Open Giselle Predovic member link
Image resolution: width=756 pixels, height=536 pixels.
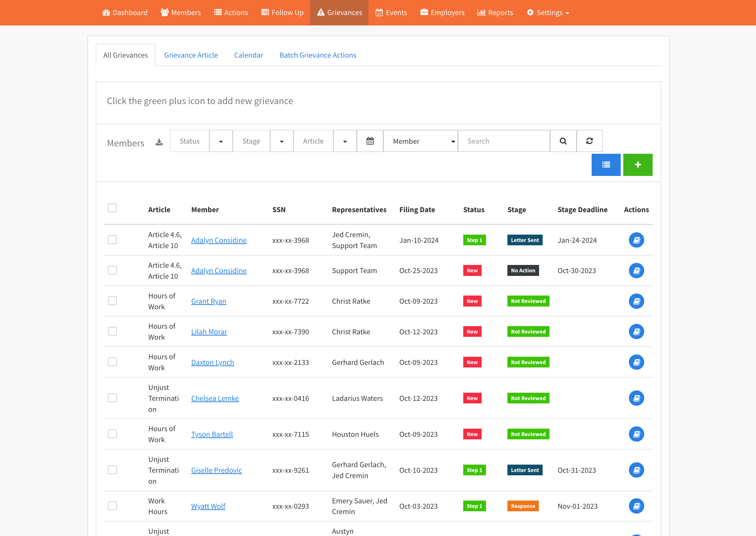click(216, 470)
